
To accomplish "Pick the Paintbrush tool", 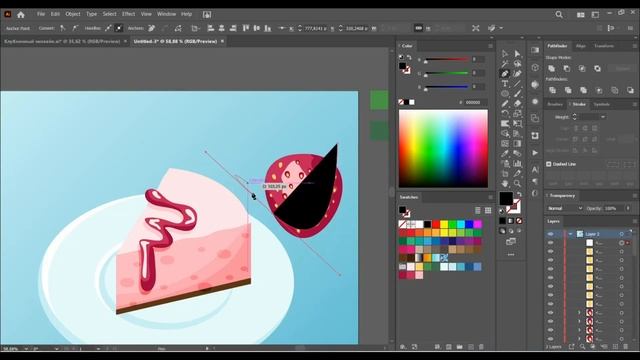I will (x=517, y=93).
